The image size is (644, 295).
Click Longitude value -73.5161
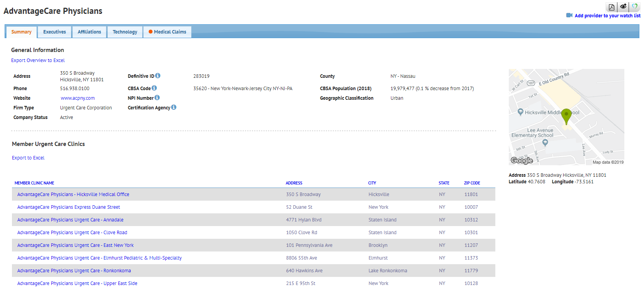[584, 182]
